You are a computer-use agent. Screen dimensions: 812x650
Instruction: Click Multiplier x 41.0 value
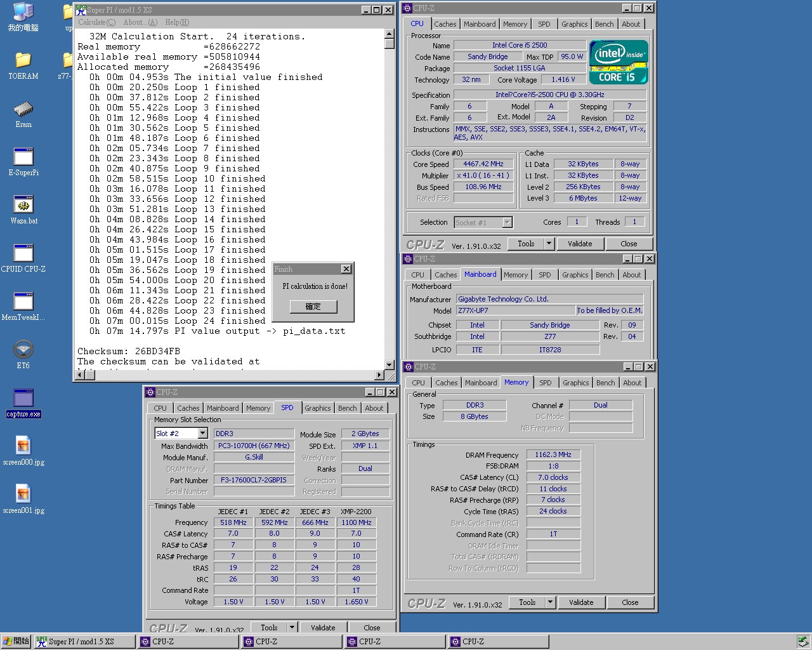(x=483, y=175)
